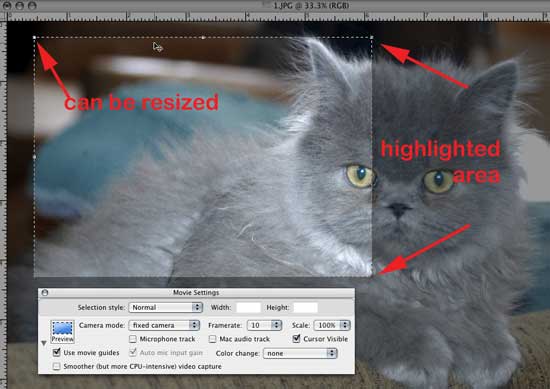Enable the Mac audio track checkbox
This screenshot has height=389, width=550.
coord(212,339)
